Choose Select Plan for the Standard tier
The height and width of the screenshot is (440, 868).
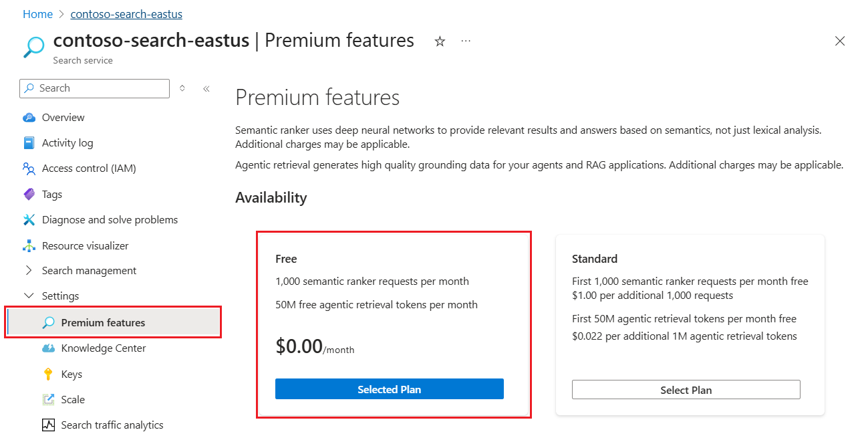686,389
